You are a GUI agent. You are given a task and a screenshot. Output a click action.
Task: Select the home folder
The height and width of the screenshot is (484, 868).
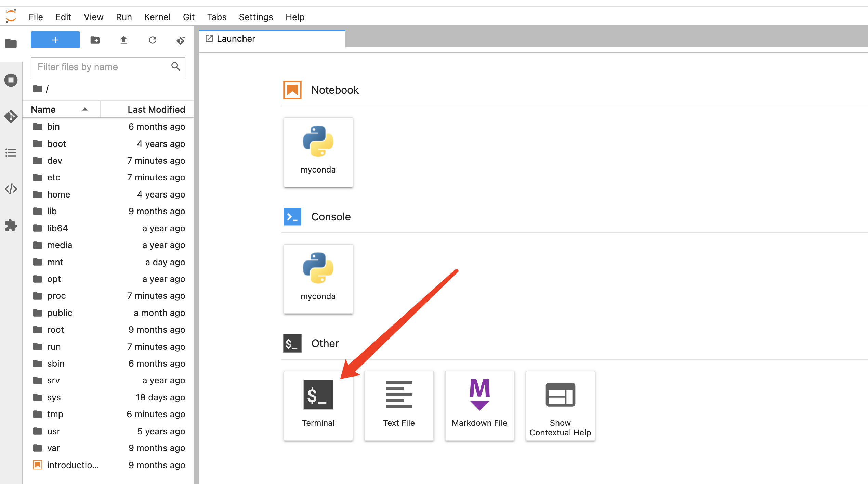pyautogui.click(x=108, y=194)
